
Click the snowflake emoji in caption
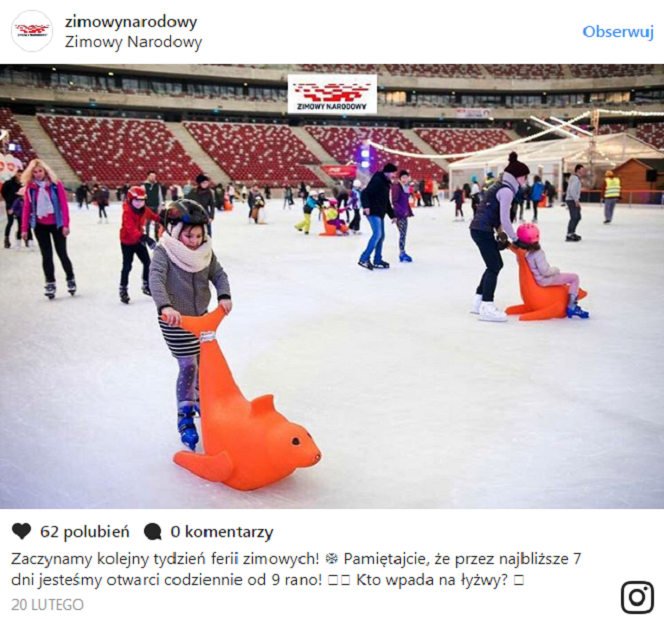pos(332,559)
